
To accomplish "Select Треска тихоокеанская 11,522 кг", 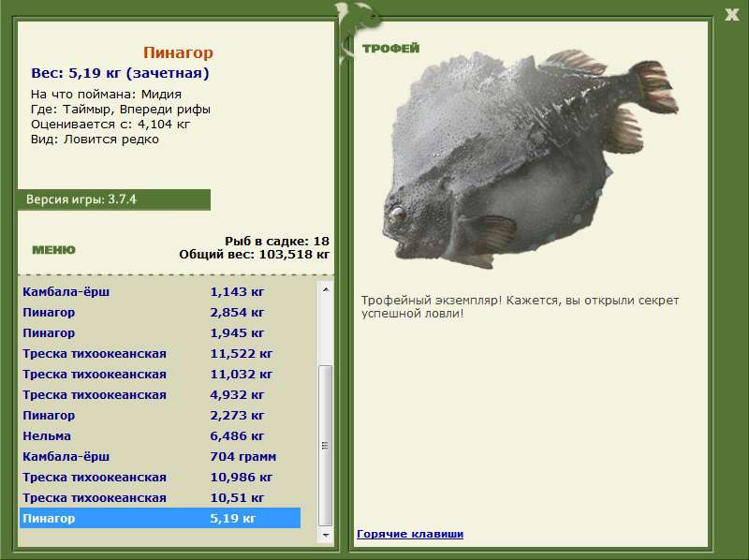I will (159, 354).
